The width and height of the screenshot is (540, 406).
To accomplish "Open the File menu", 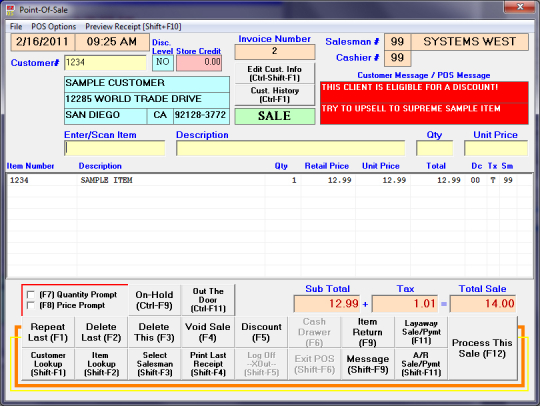I will tap(16, 27).
